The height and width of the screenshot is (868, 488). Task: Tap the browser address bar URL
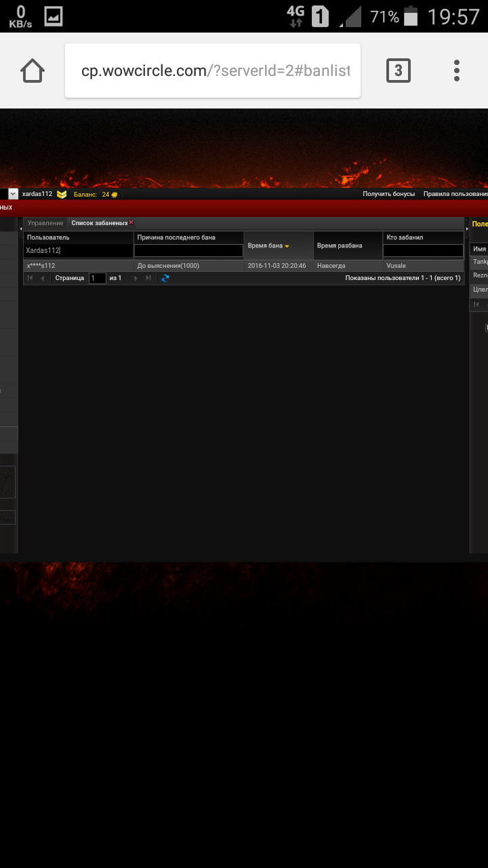[x=215, y=71]
